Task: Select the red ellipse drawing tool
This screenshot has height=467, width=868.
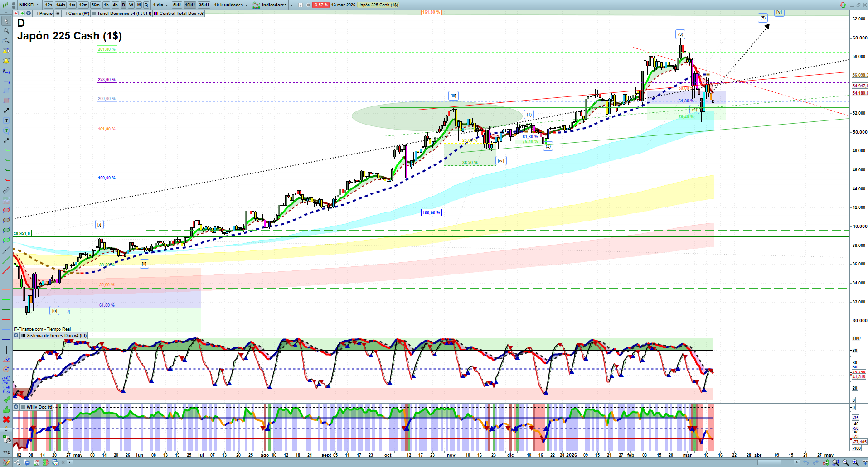Action: coord(6,210)
